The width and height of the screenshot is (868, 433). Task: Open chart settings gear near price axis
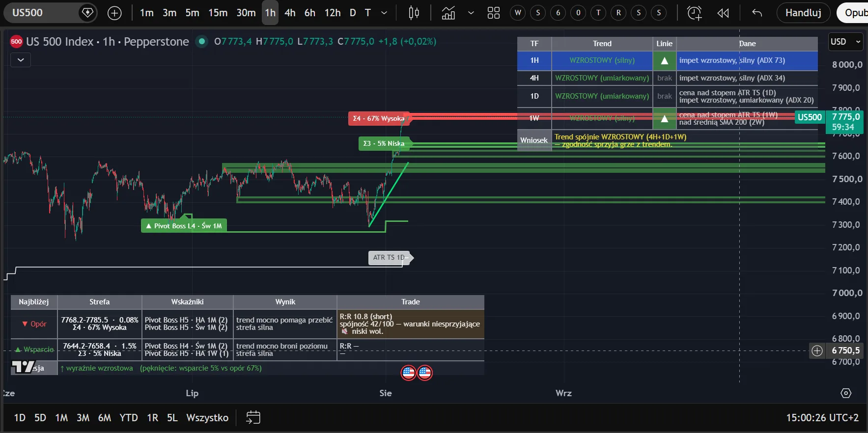point(845,393)
